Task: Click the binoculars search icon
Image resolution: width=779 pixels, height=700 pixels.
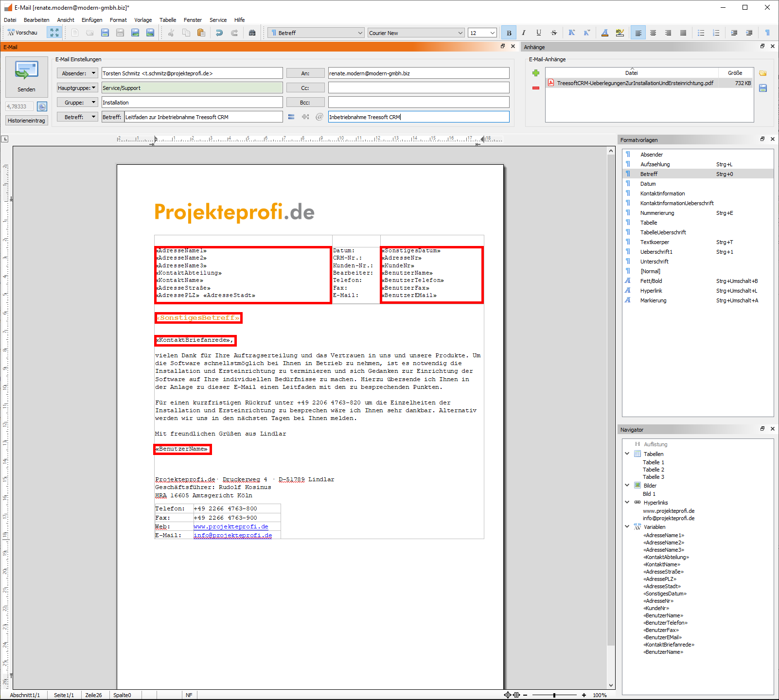Action: tap(252, 33)
